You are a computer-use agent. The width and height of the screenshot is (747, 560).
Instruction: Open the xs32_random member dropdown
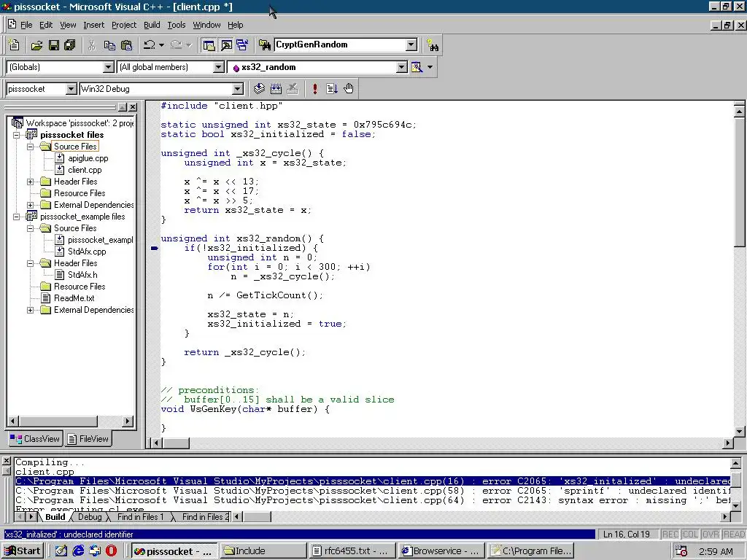[x=402, y=67]
